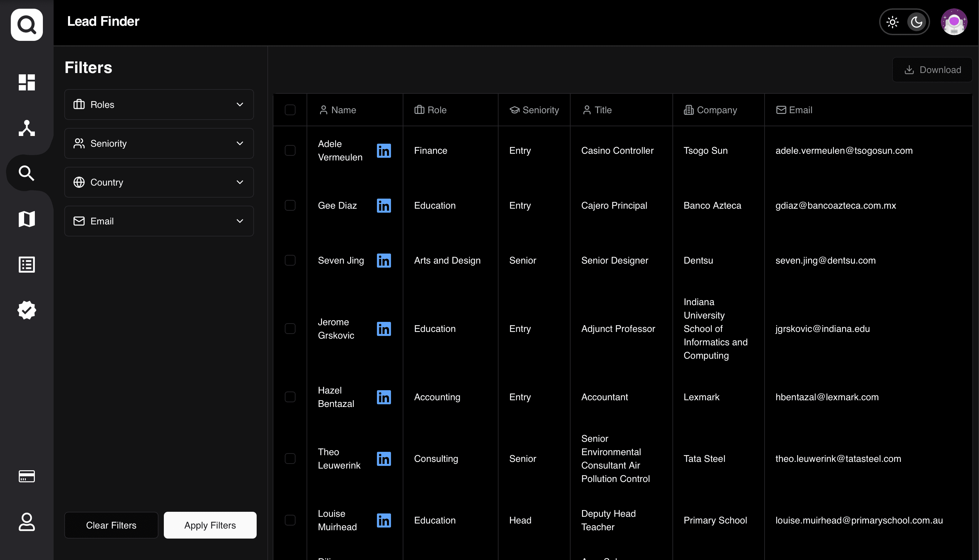This screenshot has height=560, width=979.
Task: Open the Seniority filter dropdown
Action: click(159, 143)
